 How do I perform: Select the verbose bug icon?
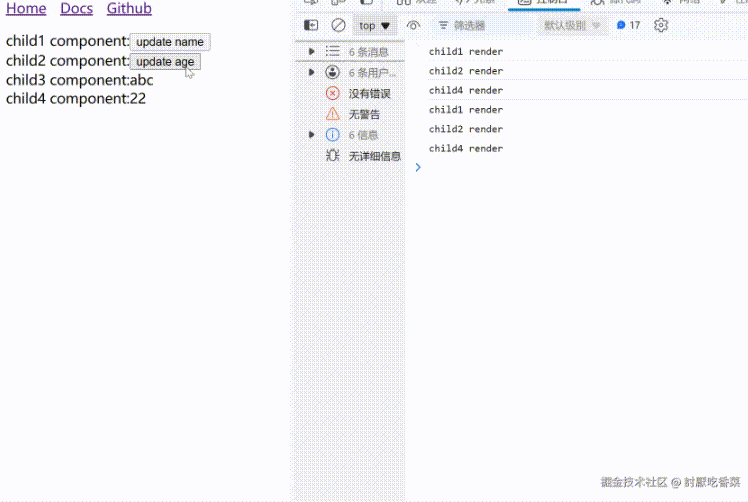[332, 156]
